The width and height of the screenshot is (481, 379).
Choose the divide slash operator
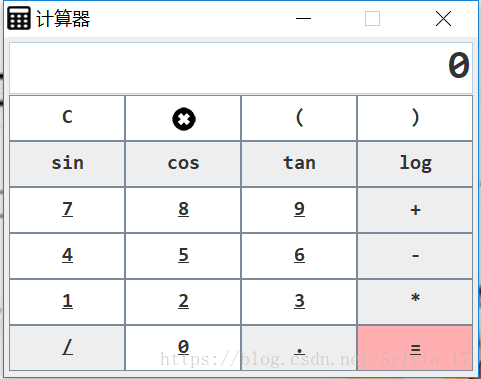pos(67,348)
